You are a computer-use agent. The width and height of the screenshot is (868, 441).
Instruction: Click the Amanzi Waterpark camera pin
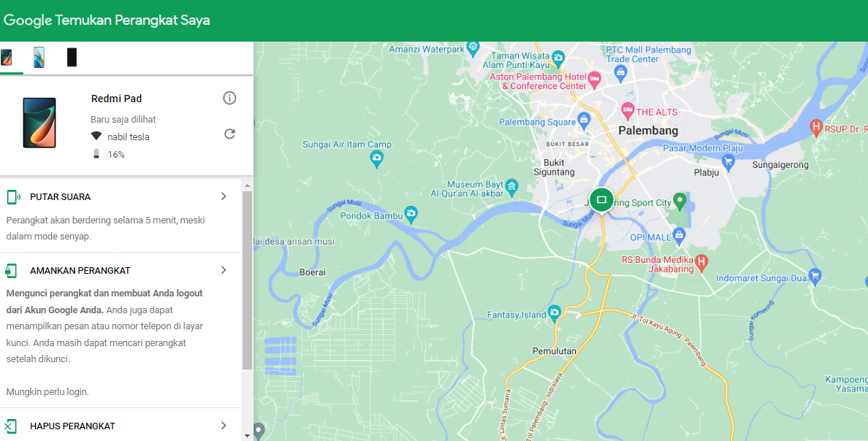click(x=473, y=49)
